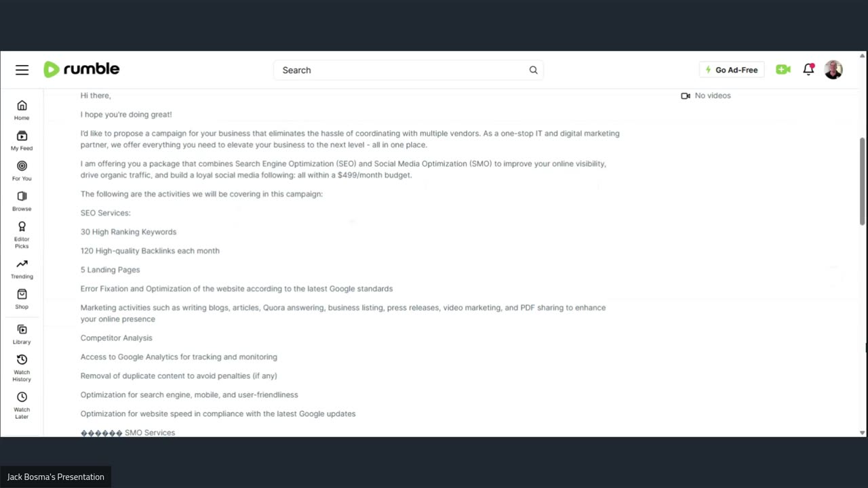Screen dimensions: 868x488
Task: Open Browse in sidebar
Action: pos(22,201)
